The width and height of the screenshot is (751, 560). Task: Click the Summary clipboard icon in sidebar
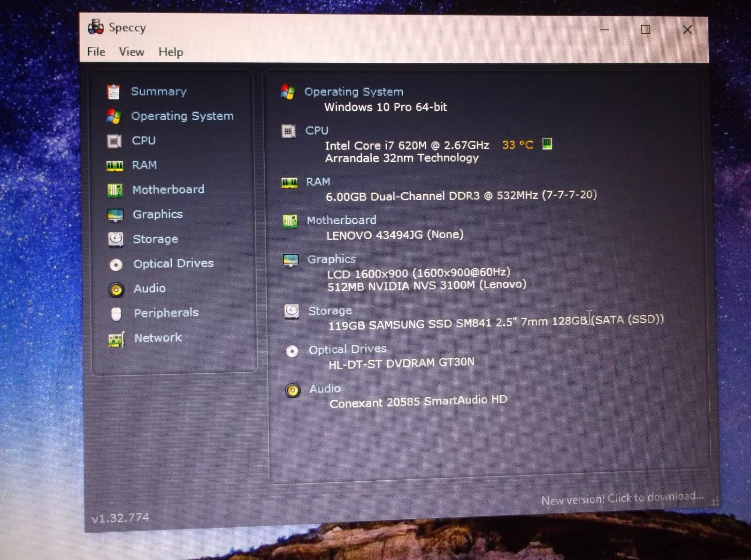(x=114, y=92)
